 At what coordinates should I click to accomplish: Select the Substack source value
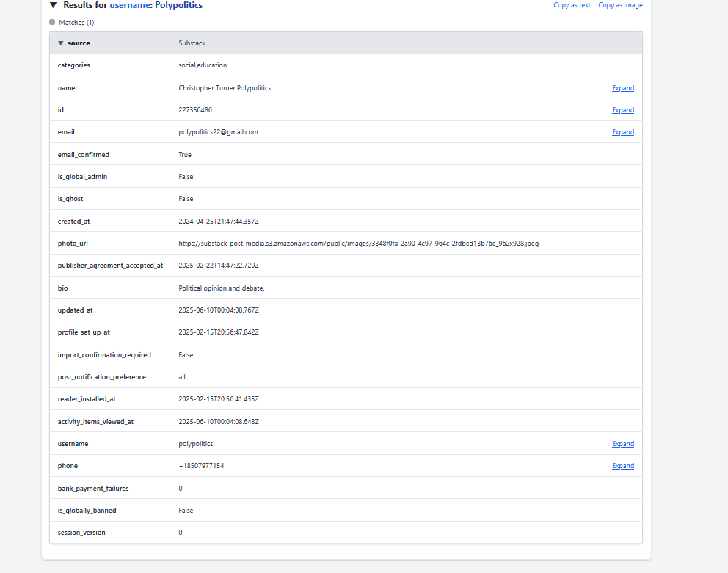192,43
